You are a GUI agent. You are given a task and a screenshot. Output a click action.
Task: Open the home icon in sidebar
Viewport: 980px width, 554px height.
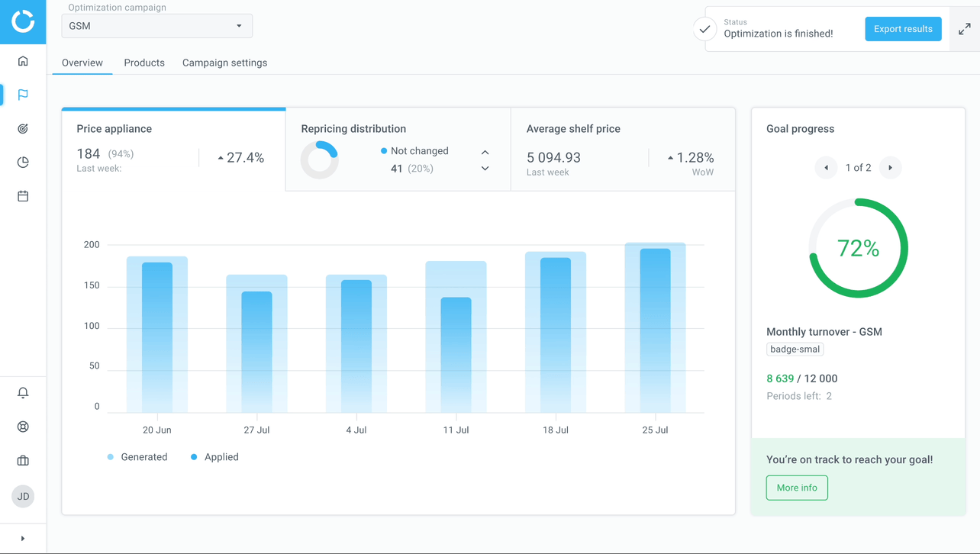[x=23, y=61]
